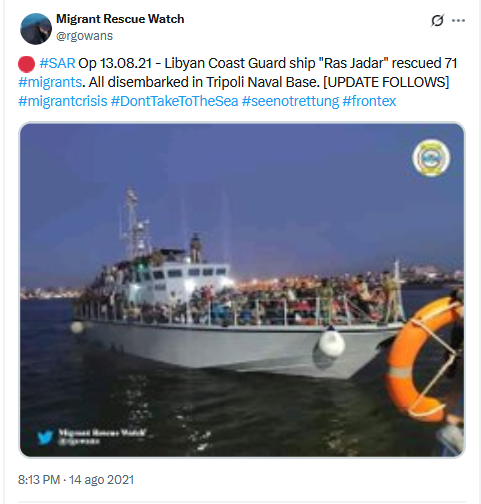The image size is (481, 504).
Task: Open the @rgowans handle link
Action: [84, 36]
